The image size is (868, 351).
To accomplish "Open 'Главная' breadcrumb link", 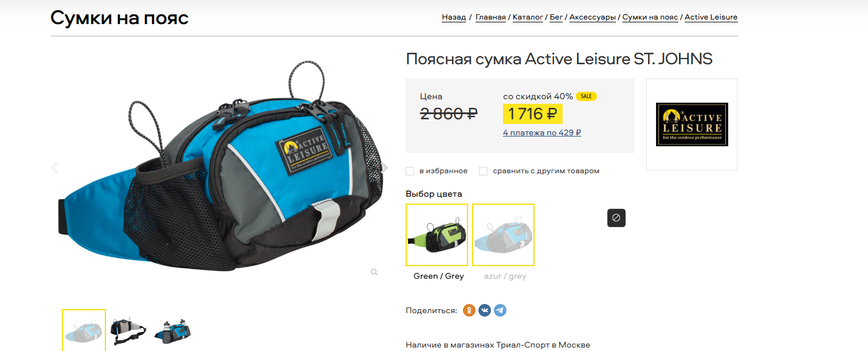I will [490, 17].
